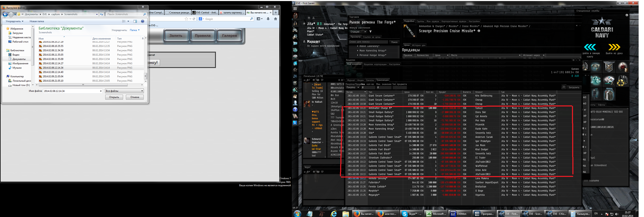This screenshot has height=217, width=644.
Task: Select EVE-Central browser tab
Action: click(205, 13)
